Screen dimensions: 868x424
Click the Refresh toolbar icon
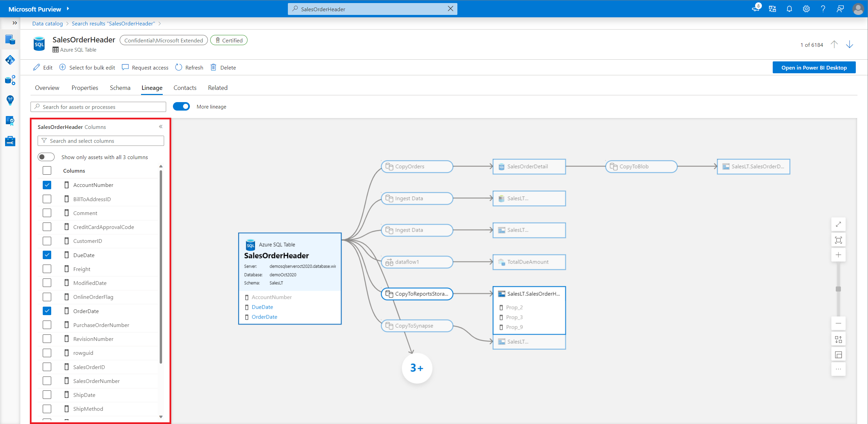tap(179, 67)
